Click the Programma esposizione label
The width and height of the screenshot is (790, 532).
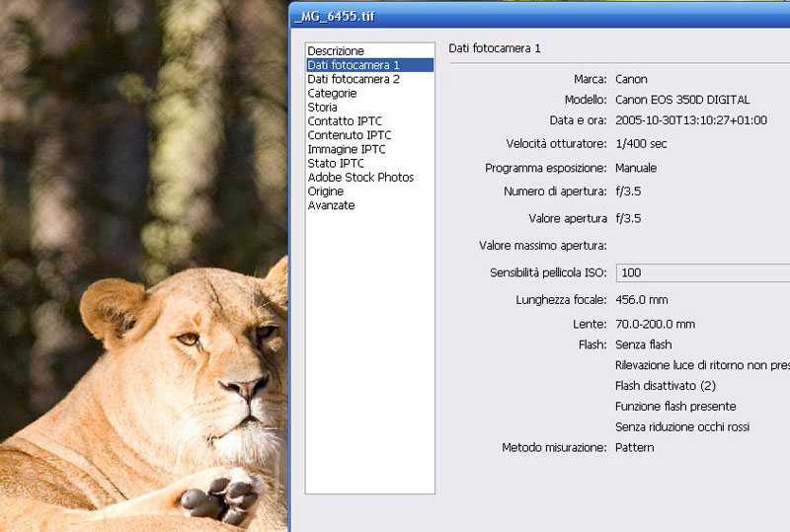click(x=546, y=168)
